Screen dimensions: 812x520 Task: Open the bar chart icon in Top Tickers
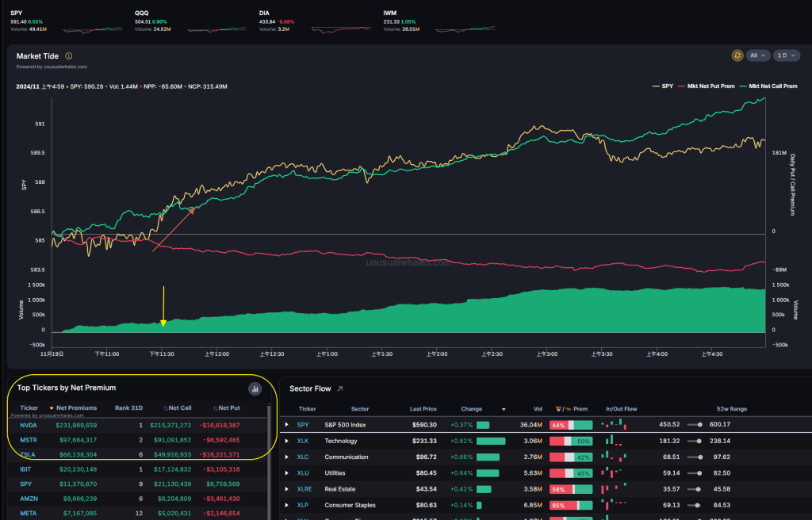[255, 388]
